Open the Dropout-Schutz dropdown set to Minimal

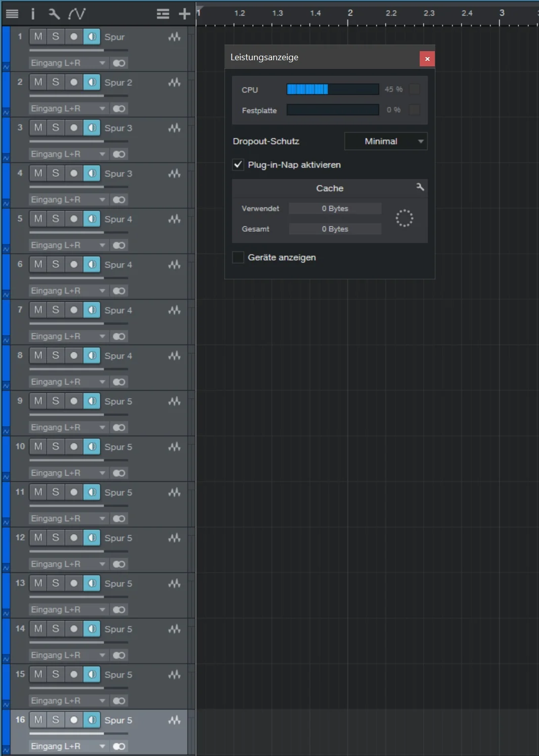386,141
